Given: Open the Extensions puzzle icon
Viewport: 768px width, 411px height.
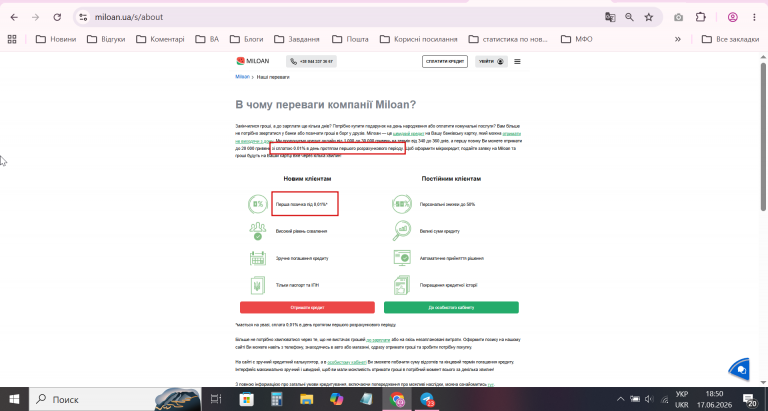Looking at the screenshot, I should click(x=701, y=17).
